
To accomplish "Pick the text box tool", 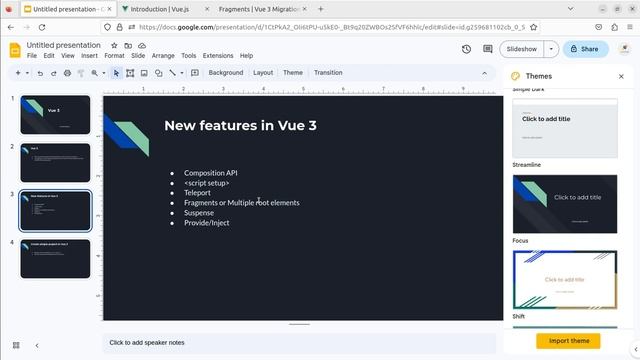I will (130, 73).
